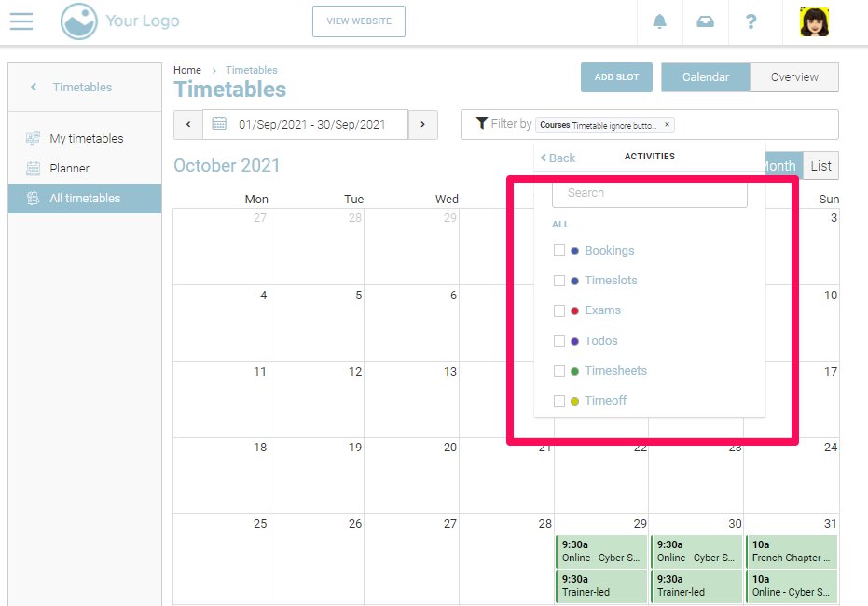Image resolution: width=868 pixels, height=606 pixels.
Task: Click the filter funnel icon
Action: (x=481, y=123)
